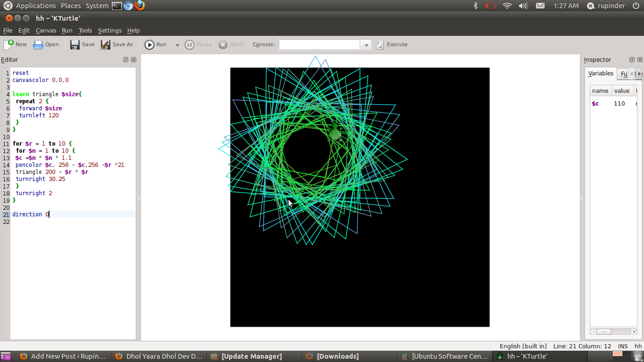644x362 pixels.
Task: Launch Chromium browser from top panel
Action: (x=128, y=6)
